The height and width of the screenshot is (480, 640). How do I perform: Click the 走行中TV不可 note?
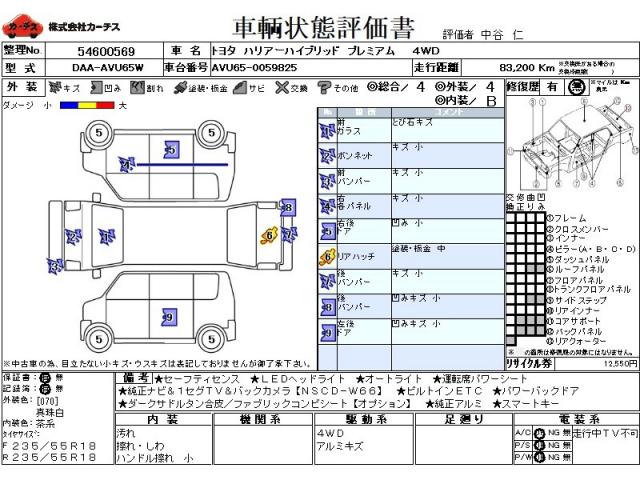605,433
